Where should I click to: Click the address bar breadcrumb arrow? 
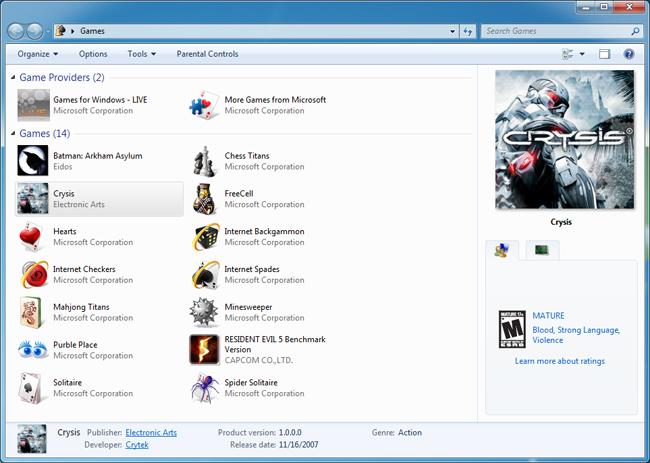coord(73,31)
